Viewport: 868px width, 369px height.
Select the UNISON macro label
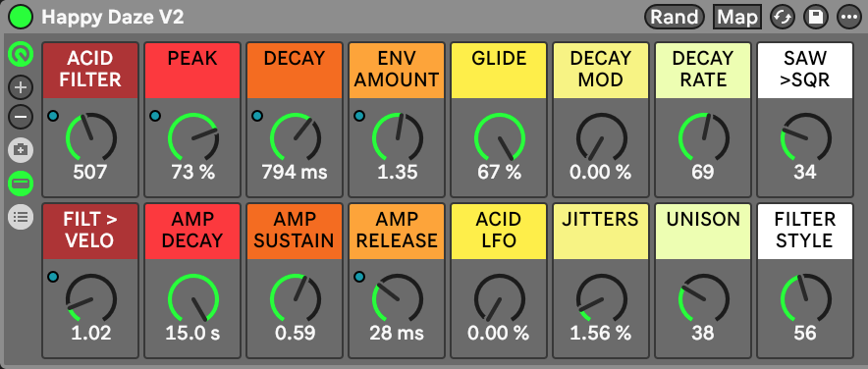(703, 232)
